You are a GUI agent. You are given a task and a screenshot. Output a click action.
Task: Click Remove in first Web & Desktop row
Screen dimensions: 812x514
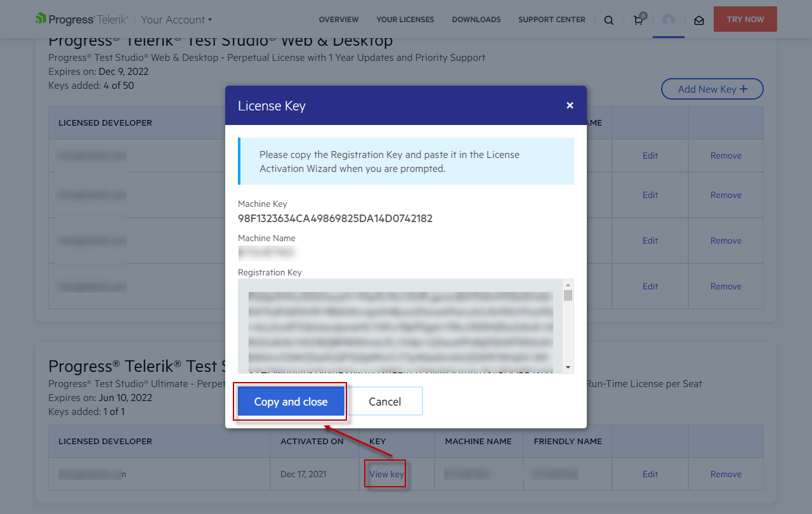tap(726, 155)
